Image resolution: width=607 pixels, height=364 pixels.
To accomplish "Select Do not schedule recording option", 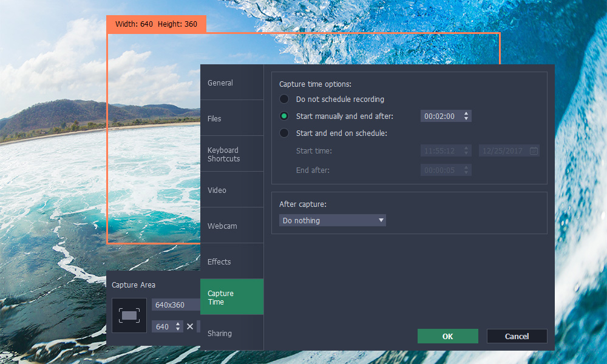I will point(283,99).
